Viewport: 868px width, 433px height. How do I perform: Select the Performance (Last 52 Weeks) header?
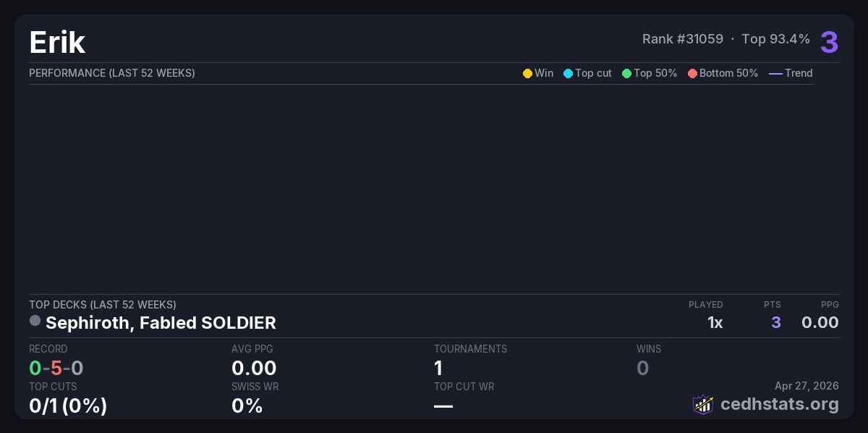(x=112, y=73)
